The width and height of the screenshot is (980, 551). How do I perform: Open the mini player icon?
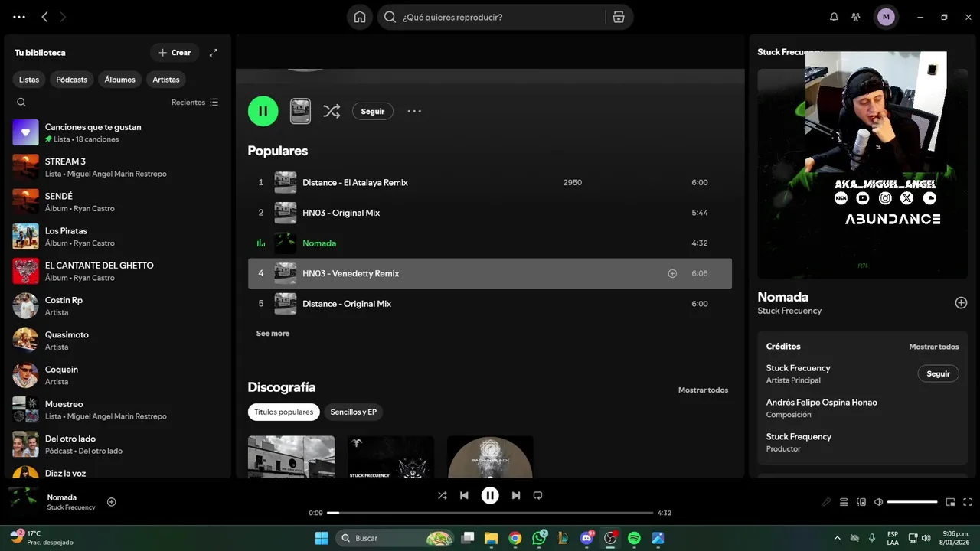[950, 502]
